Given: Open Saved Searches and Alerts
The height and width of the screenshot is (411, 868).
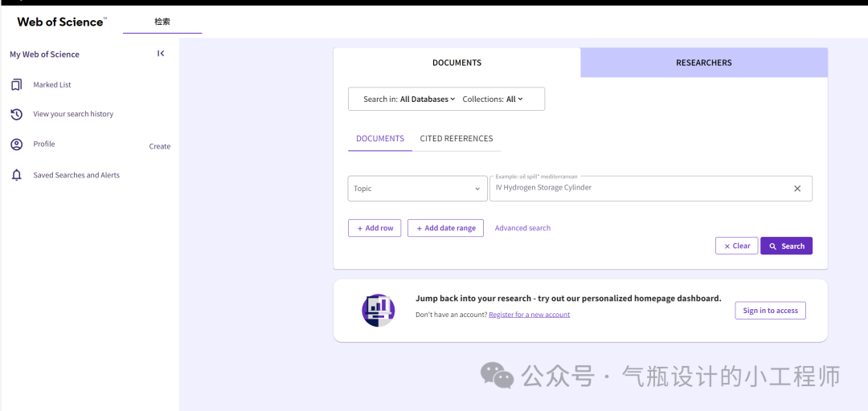Looking at the screenshot, I should pyautogui.click(x=76, y=175).
